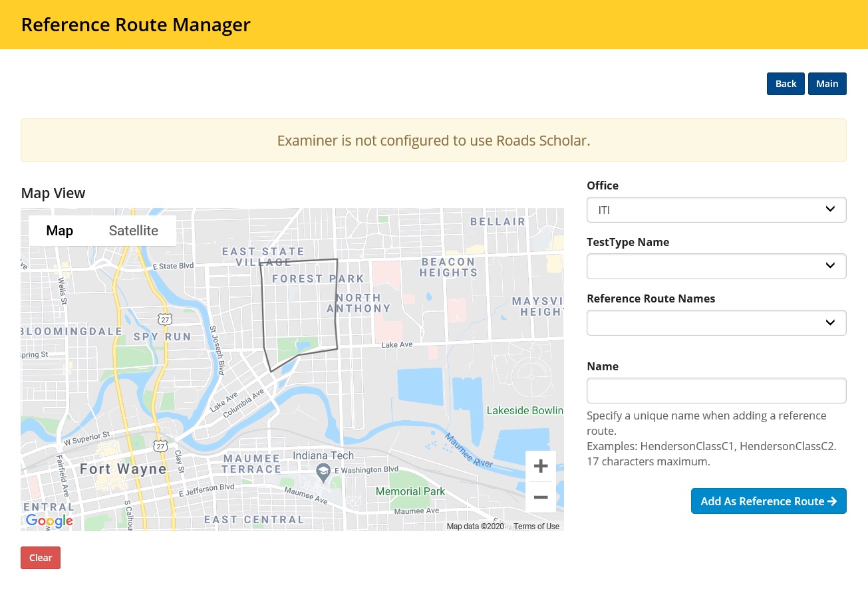The image size is (868, 591).
Task: Click the Fort Wayne city label
Action: tap(123, 469)
